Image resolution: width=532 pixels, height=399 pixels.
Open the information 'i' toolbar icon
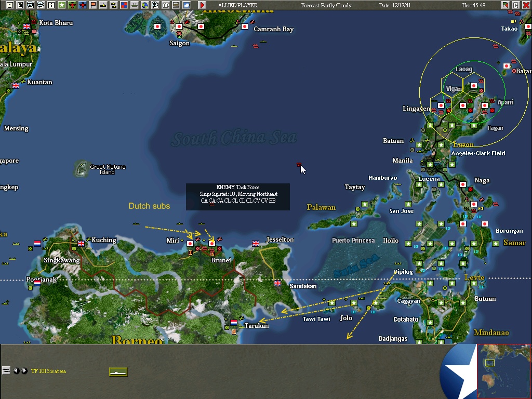51,5
